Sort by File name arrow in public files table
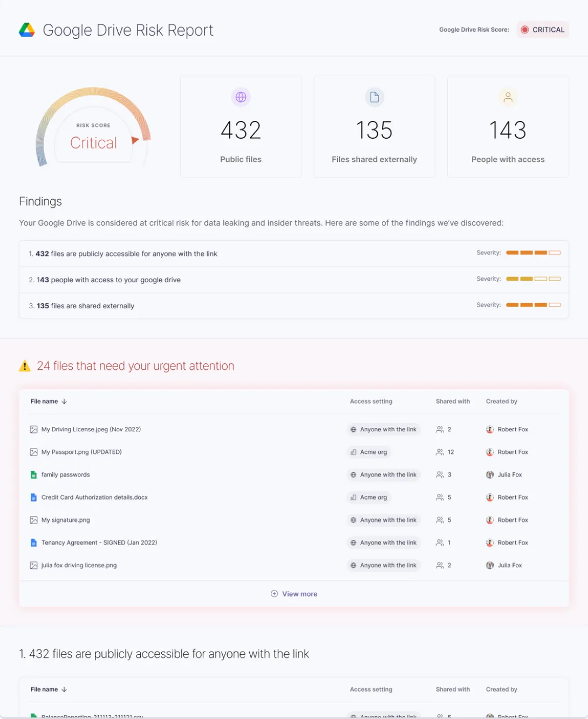Viewport: 588px width, 719px height. (x=64, y=690)
